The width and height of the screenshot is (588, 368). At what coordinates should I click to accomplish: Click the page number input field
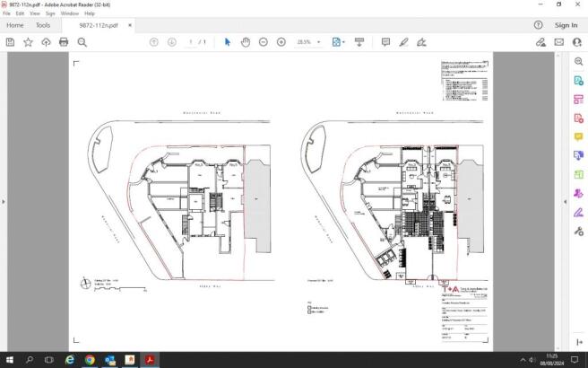[191, 42]
